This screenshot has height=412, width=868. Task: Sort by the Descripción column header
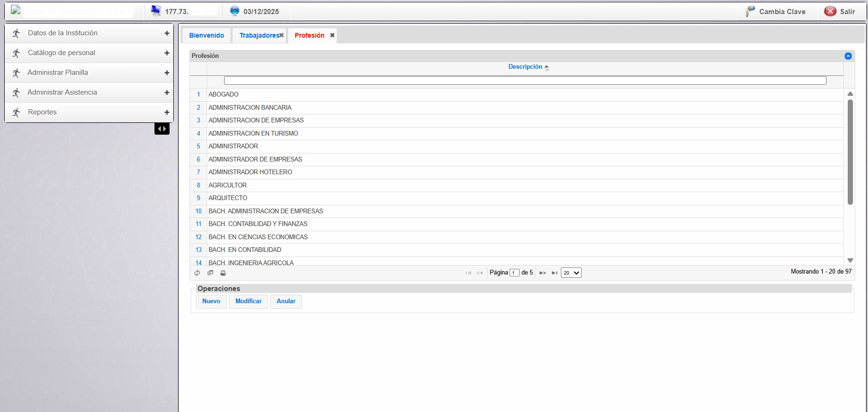click(525, 67)
